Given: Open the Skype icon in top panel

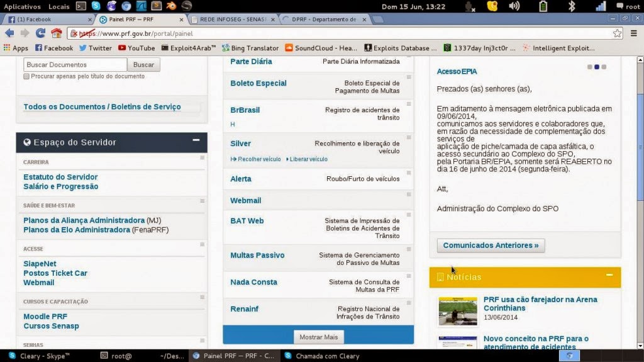Looking at the screenshot, I should 96,6.
